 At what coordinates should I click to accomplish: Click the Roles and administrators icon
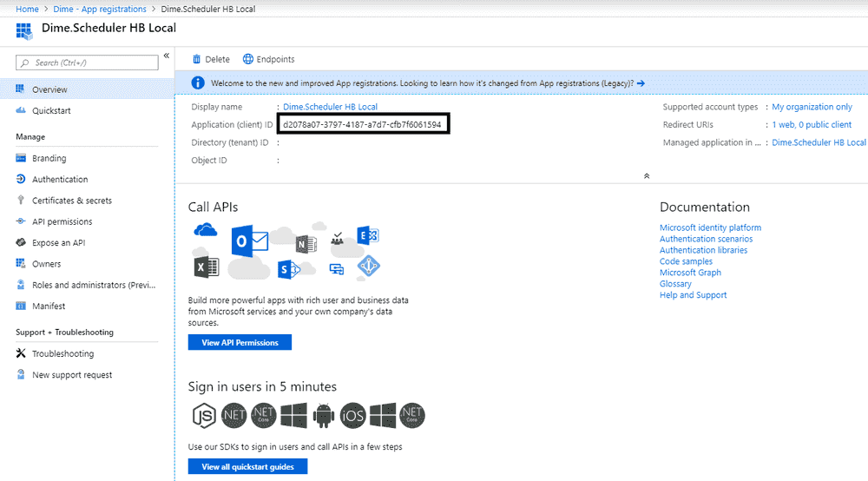point(21,285)
